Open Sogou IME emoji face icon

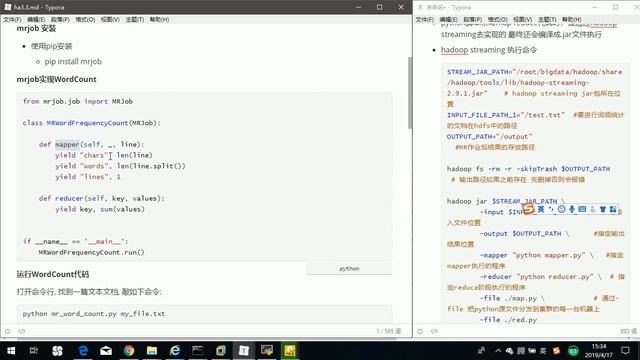562,209
